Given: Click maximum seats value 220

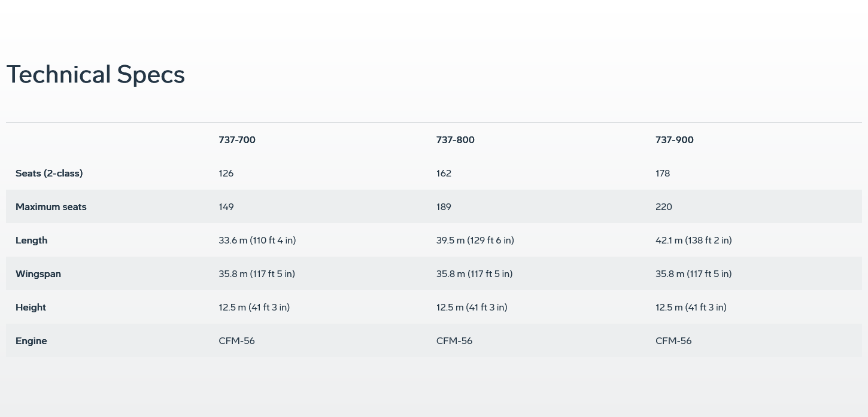Looking at the screenshot, I should (664, 207).
